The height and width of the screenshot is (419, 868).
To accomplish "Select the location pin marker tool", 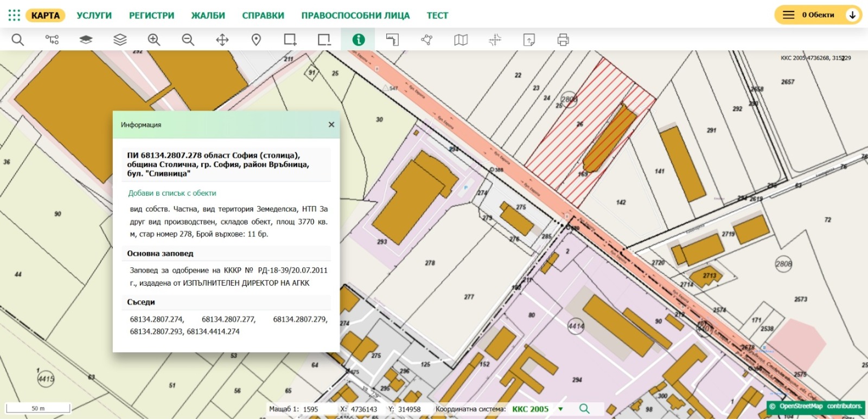I will point(257,40).
